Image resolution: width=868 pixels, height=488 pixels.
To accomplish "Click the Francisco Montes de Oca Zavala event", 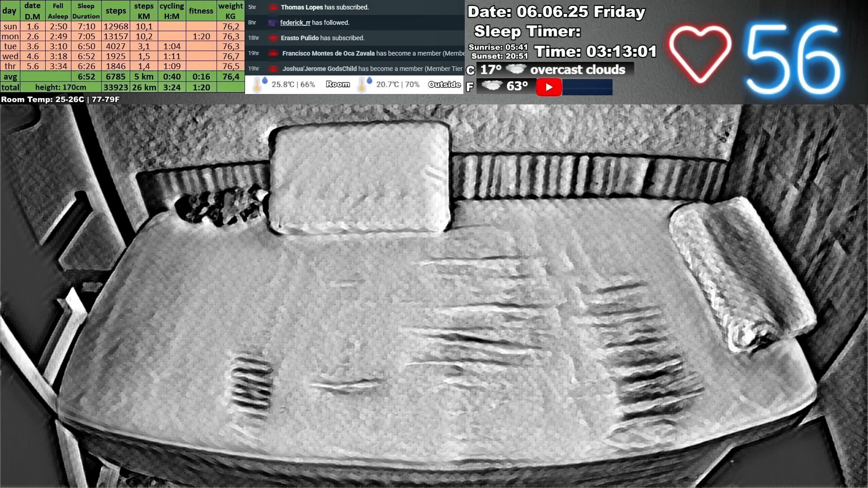I will pyautogui.click(x=373, y=53).
